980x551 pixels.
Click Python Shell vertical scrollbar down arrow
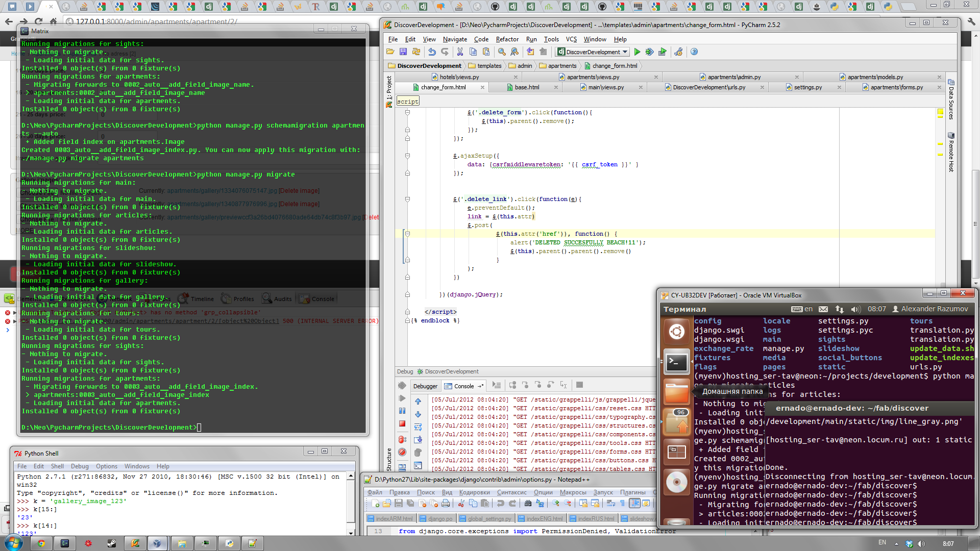pos(351,533)
